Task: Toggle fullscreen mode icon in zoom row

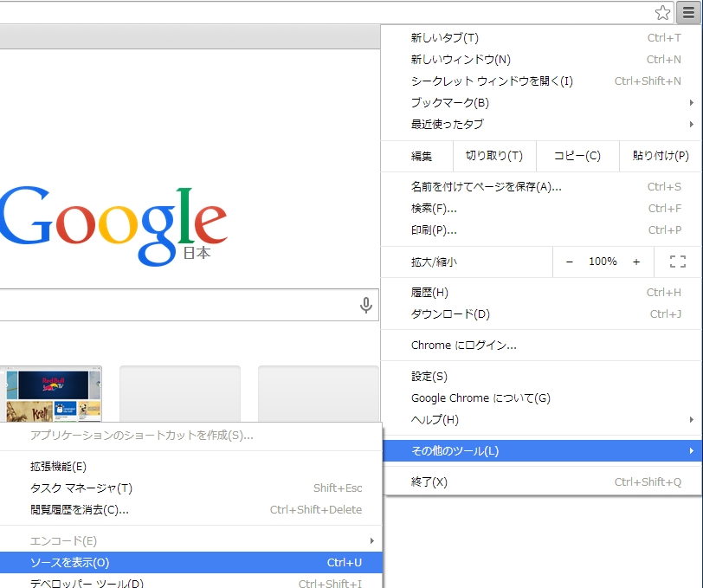Action: [x=677, y=262]
